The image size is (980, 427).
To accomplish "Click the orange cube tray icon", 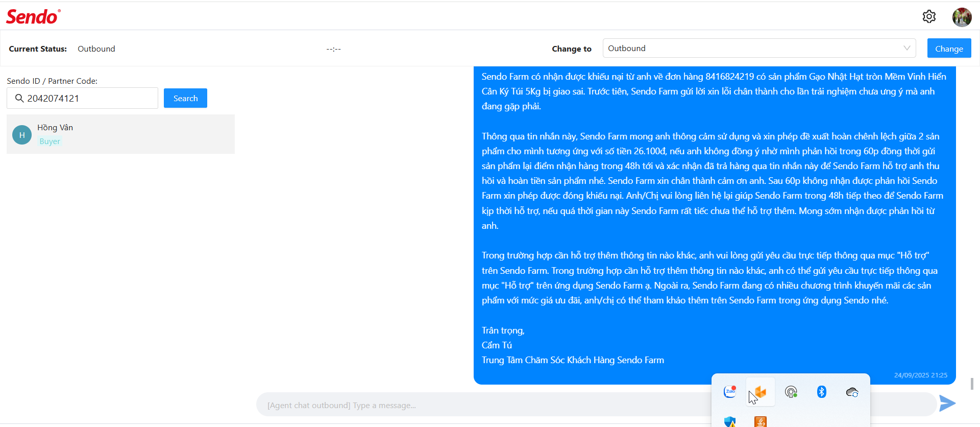I will [x=761, y=392].
